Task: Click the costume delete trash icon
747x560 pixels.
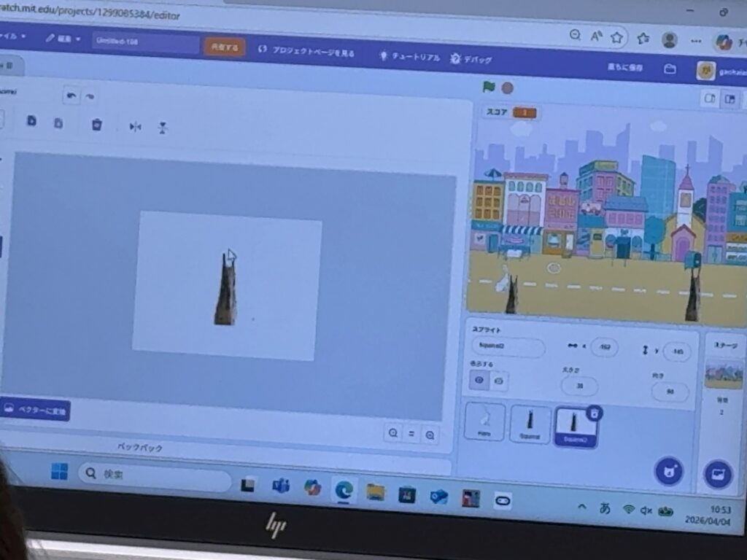Action: 96,125
